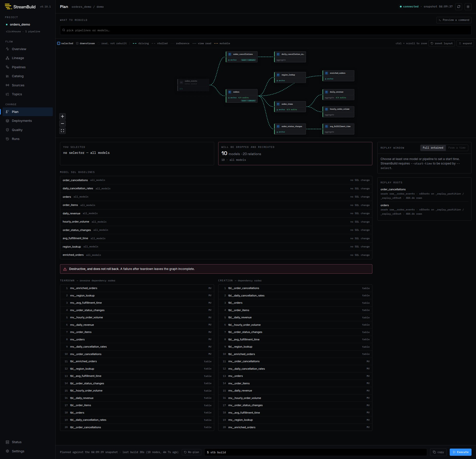Expand daily_cancellation_rates SQL baseline row
The height and width of the screenshot is (459, 476).
pyautogui.click(x=216, y=189)
